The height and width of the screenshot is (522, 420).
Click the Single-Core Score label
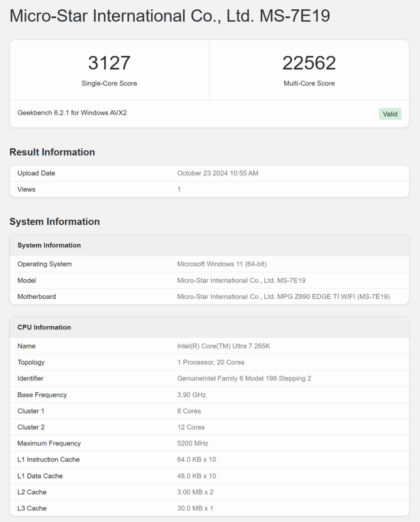tap(109, 83)
